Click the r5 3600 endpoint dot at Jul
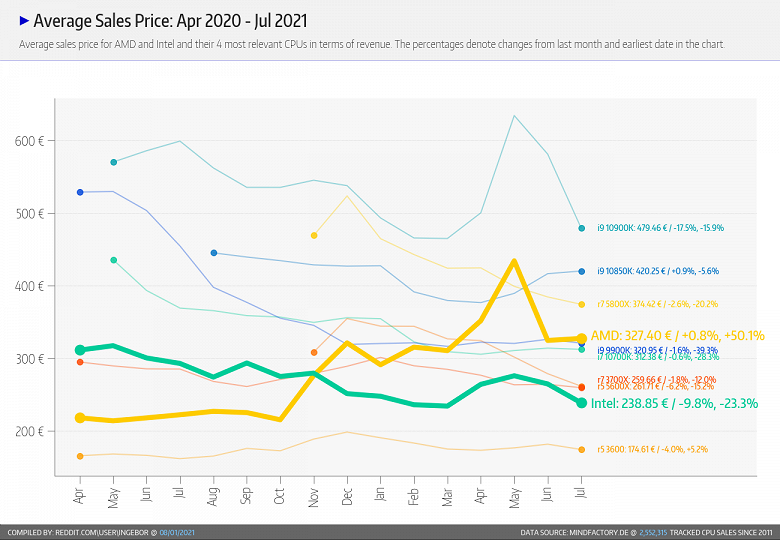 coord(581,450)
